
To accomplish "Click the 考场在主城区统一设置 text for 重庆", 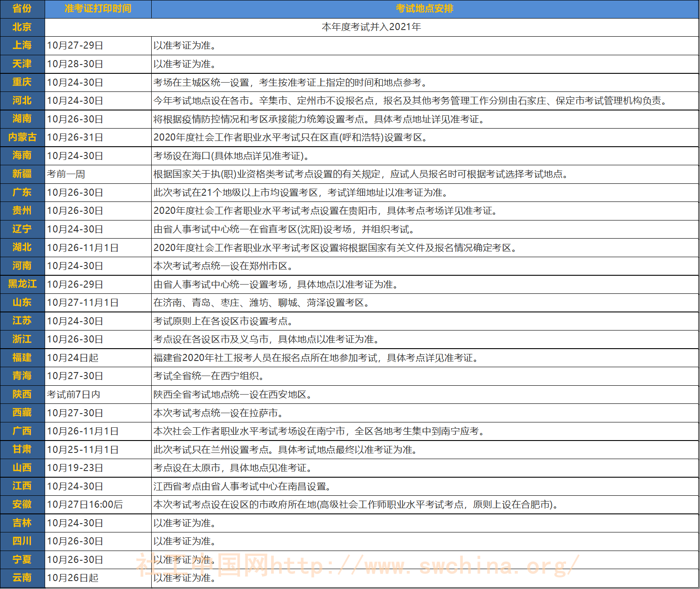I will pyautogui.click(x=201, y=83).
